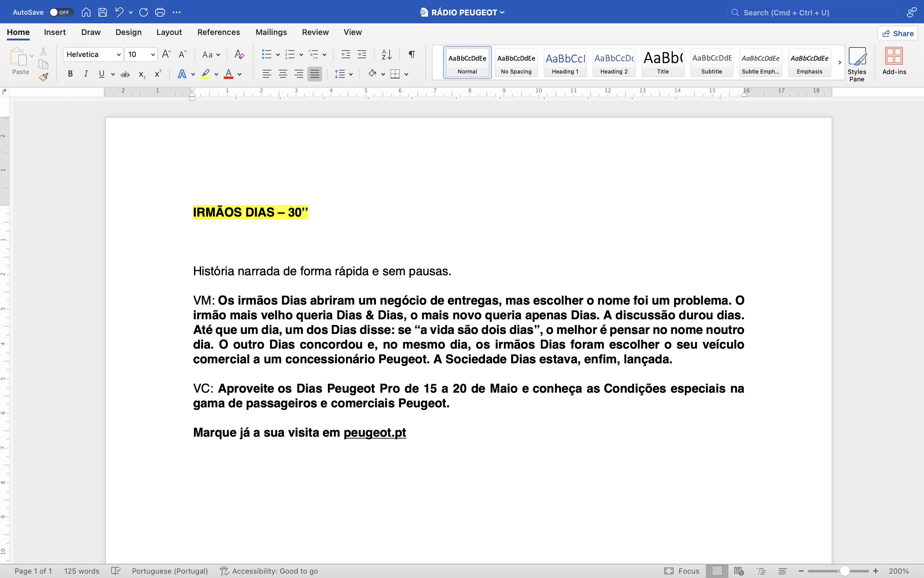Open the Styles Pane

[856, 64]
